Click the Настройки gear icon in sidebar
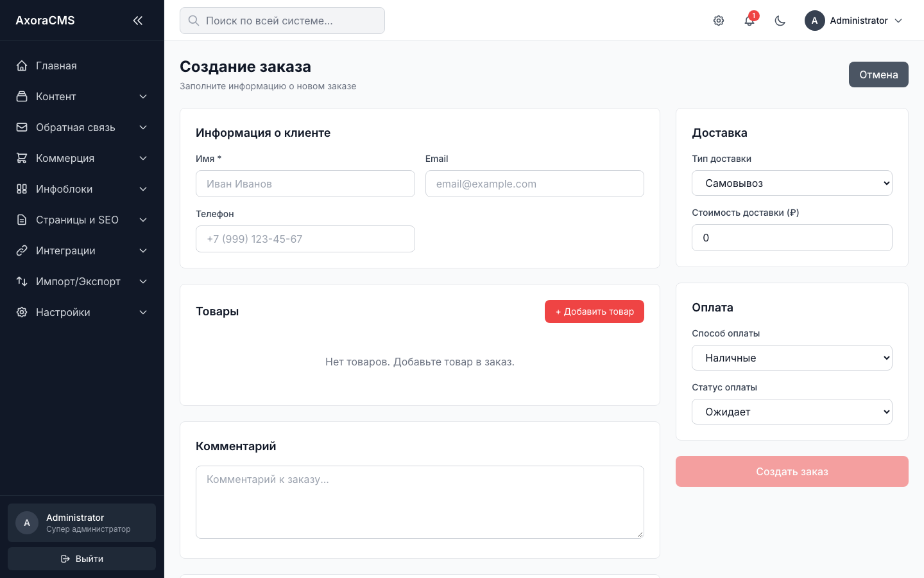924x578 pixels. pos(22,312)
